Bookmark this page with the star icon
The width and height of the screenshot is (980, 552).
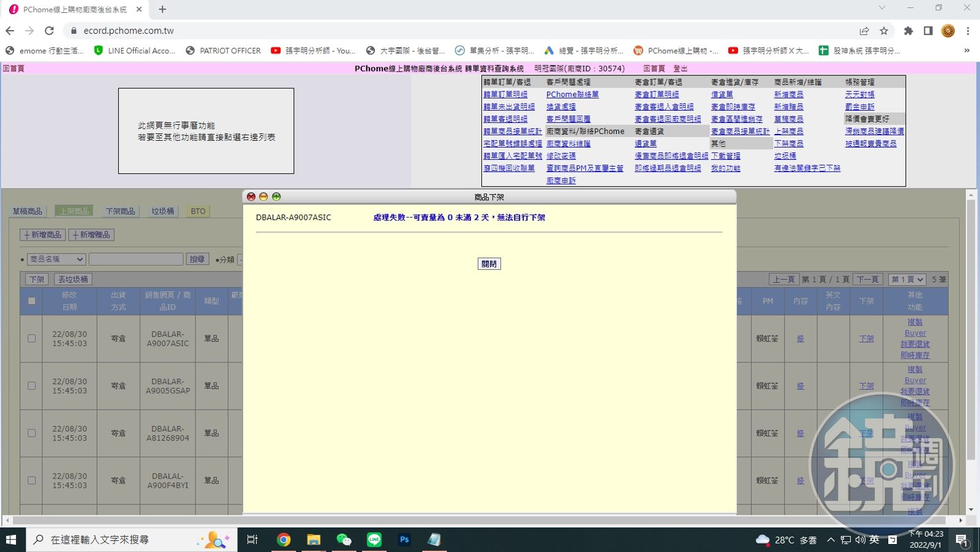(x=884, y=31)
